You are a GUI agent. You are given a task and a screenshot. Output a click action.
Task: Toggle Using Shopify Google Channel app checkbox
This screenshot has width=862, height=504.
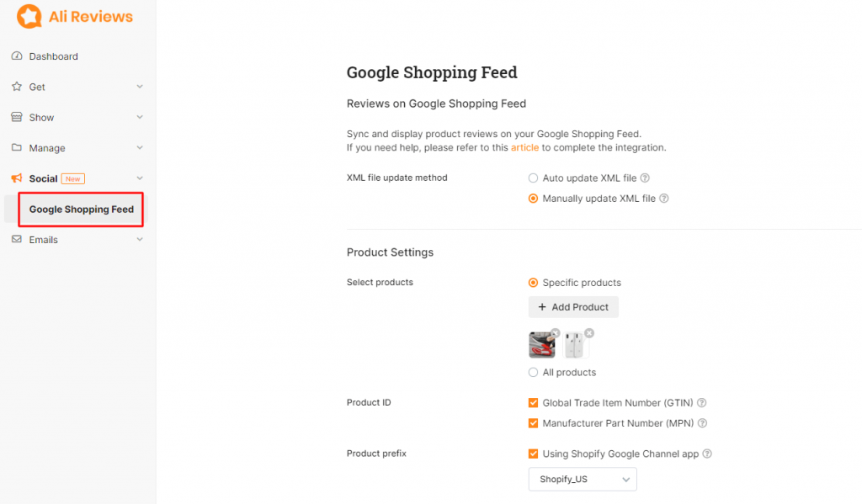tap(533, 454)
